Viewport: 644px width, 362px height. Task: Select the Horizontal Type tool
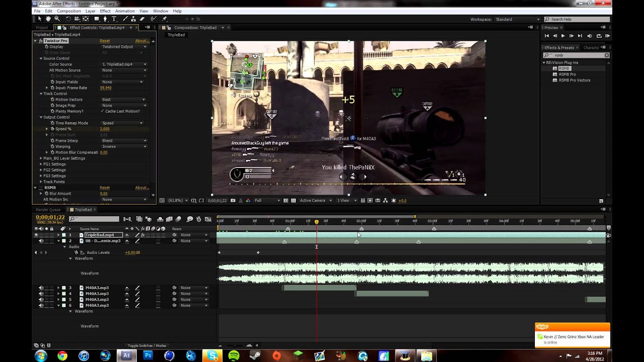114,19
